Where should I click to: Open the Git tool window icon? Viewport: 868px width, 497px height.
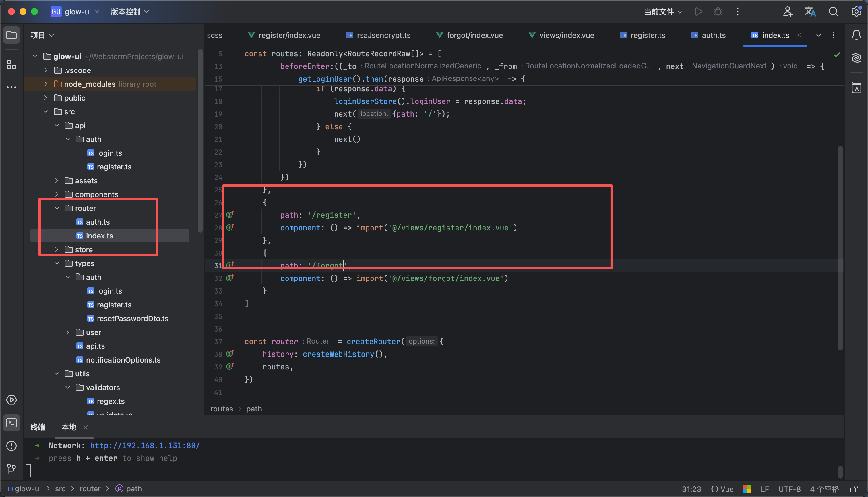[11, 468]
